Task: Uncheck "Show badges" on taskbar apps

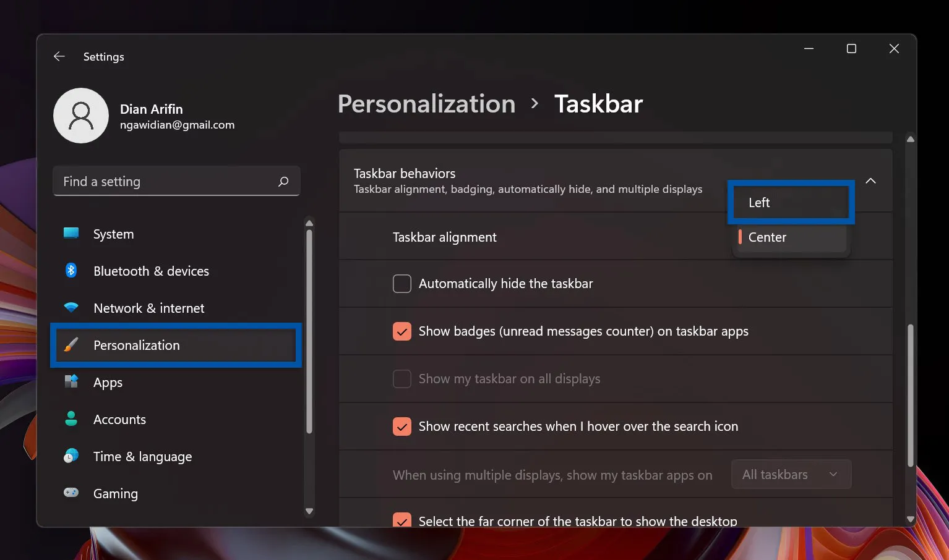Action: click(402, 331)
